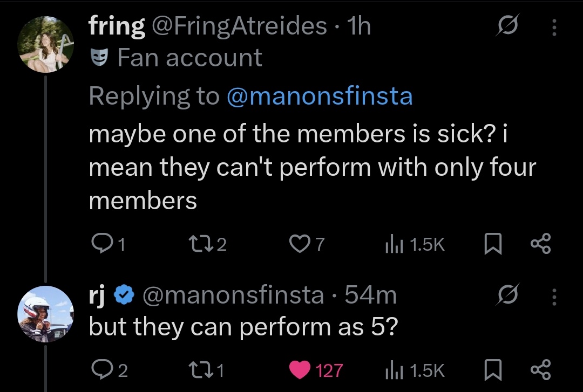Screen dimensions: 583x392
Task: View analytics on rj's tweet
Action: pos(390,370)
